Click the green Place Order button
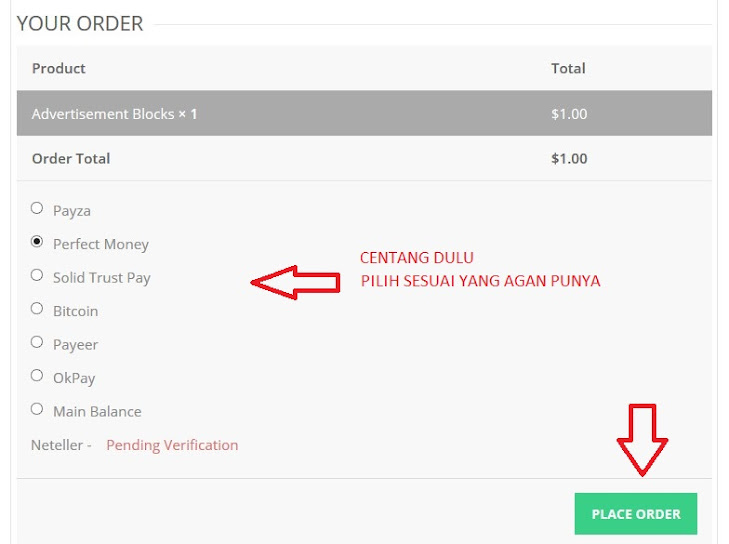This screenshot has height=544, width=729. pyautogui.click(x=636, y=514)
